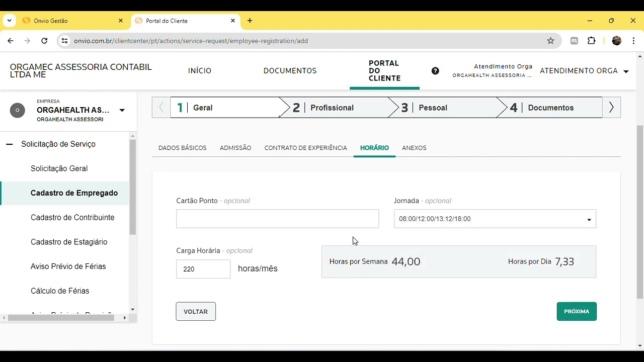Click the company avatar circle icon
The height and width of the screenshot is (362, 644).
pyautogui.click(x=18, y=110)
